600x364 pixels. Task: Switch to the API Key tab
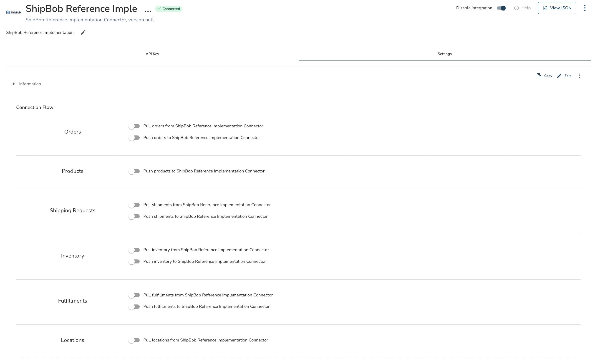[152, 54]
